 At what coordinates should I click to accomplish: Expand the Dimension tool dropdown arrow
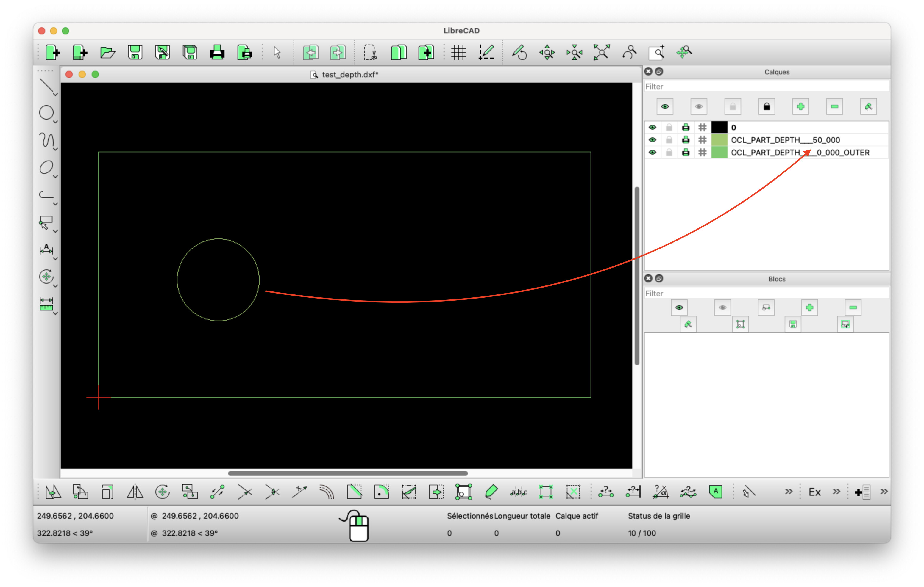(55, 259)
